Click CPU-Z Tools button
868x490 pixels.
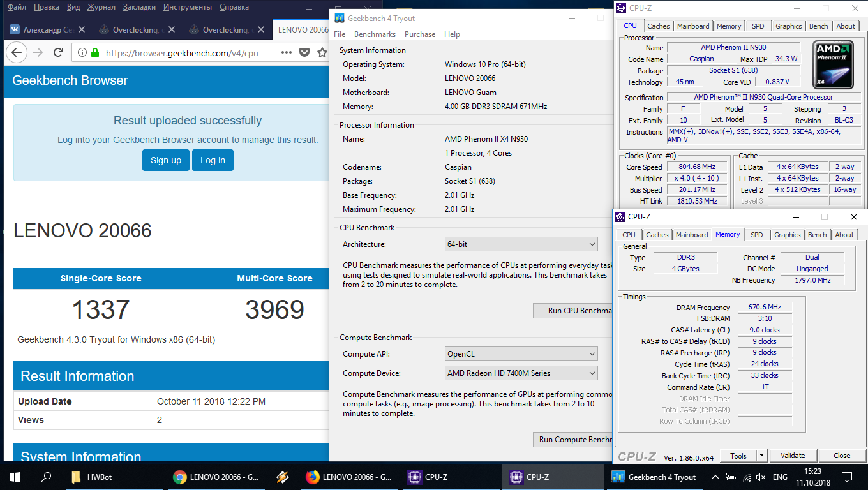(x=738, y=456)
